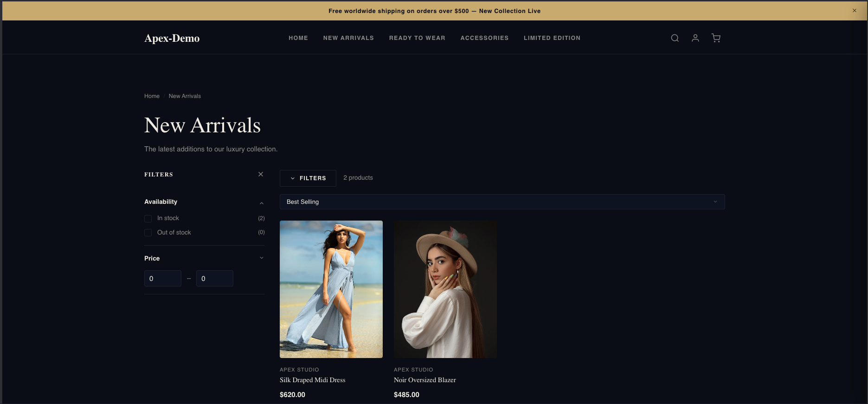Click the Apex-Demo logo

(x=172, y=38)
